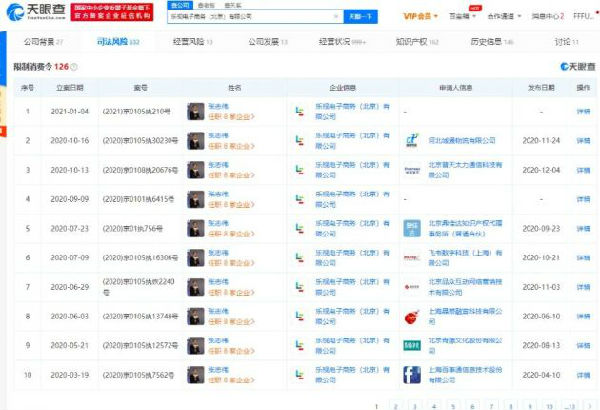Click the 天眼一下 search button
Image resolution: width=600 pixels, height=410 pixels.
(360, 16)
